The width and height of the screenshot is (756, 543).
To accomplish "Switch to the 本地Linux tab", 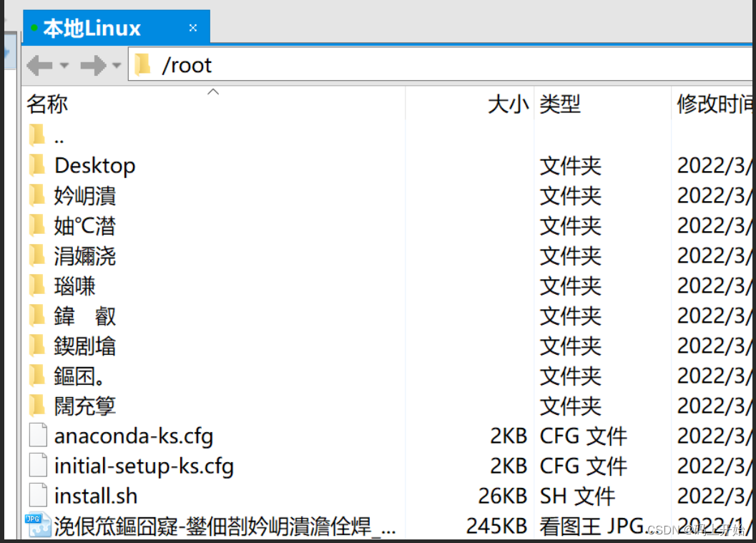I will click(93, 26).
